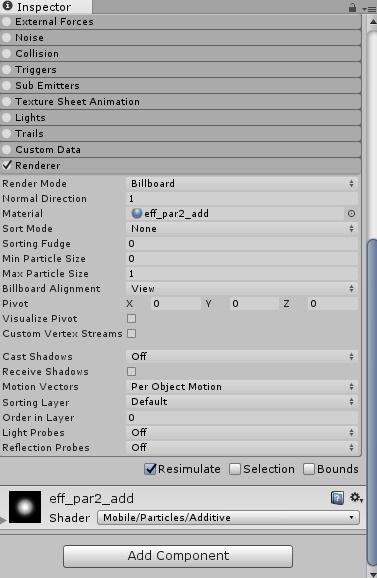377x578 pixels.
Task: Click the eff_par2_add material sphere icon
Action: [136, 213]
